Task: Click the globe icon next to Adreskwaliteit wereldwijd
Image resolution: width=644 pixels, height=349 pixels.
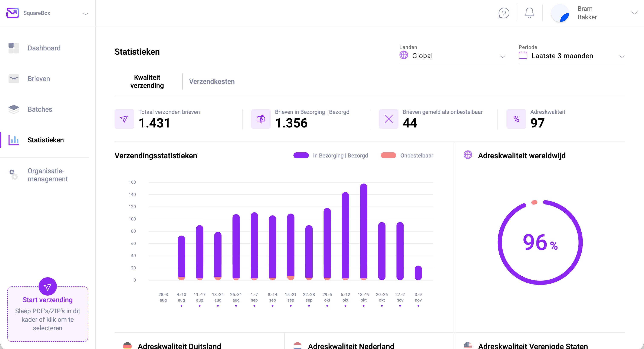Action: click(468, 155)
